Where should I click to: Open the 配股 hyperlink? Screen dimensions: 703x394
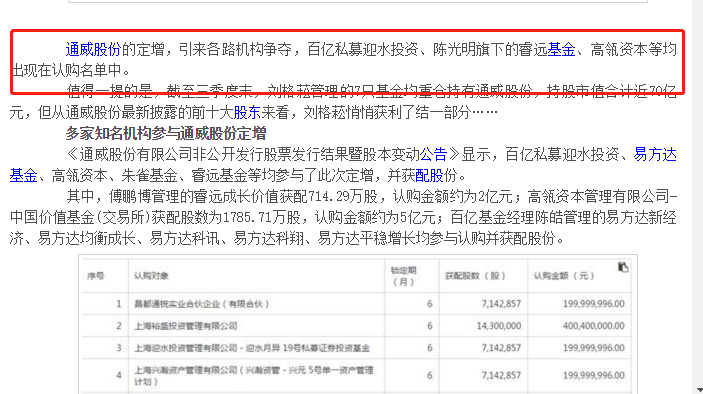coord(429,176)
